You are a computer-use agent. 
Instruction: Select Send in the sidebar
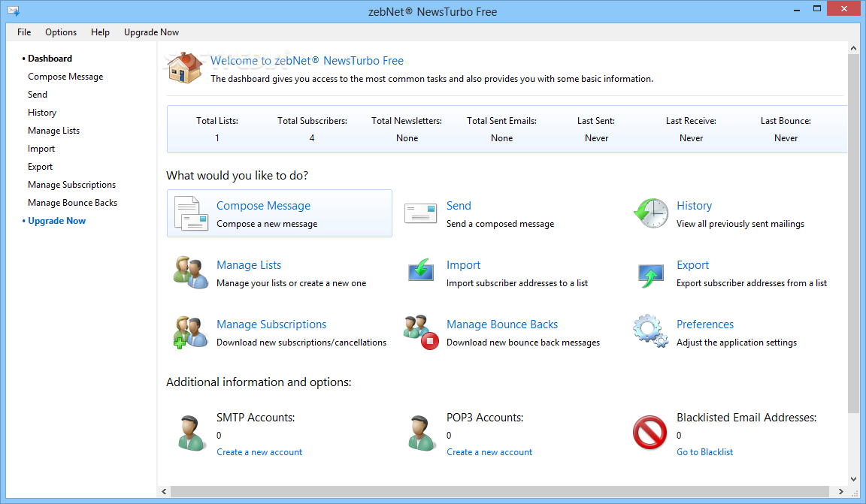38,95
